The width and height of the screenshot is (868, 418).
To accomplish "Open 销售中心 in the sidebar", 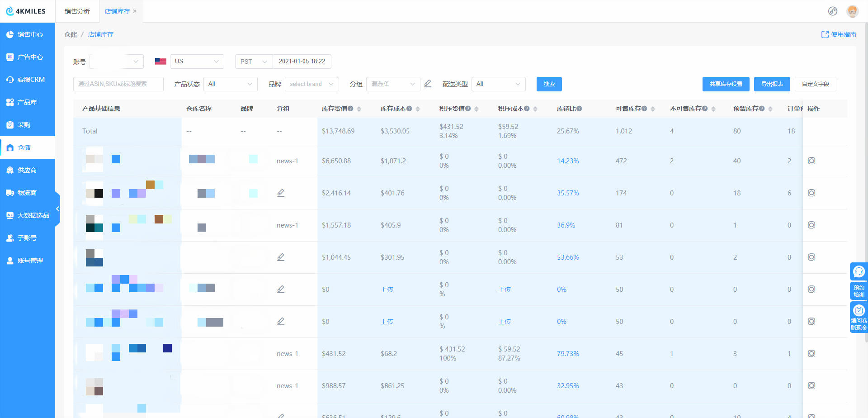I will point(27,34).
